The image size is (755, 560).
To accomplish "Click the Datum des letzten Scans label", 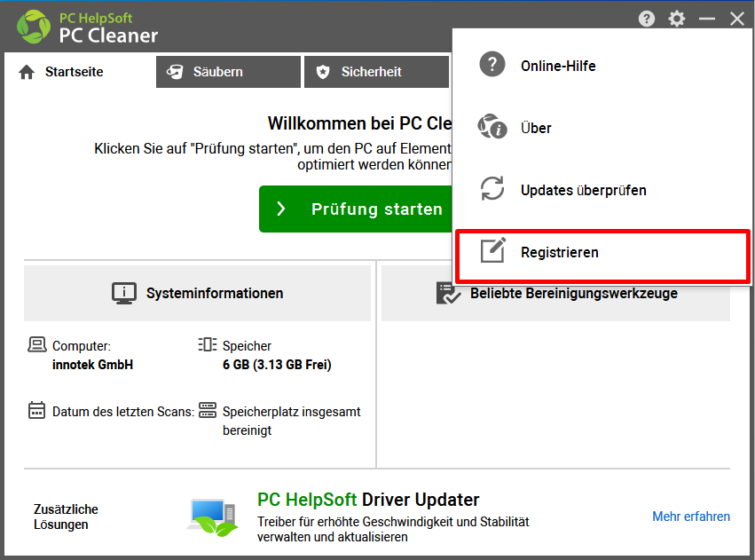I will (x=123, y=412).
